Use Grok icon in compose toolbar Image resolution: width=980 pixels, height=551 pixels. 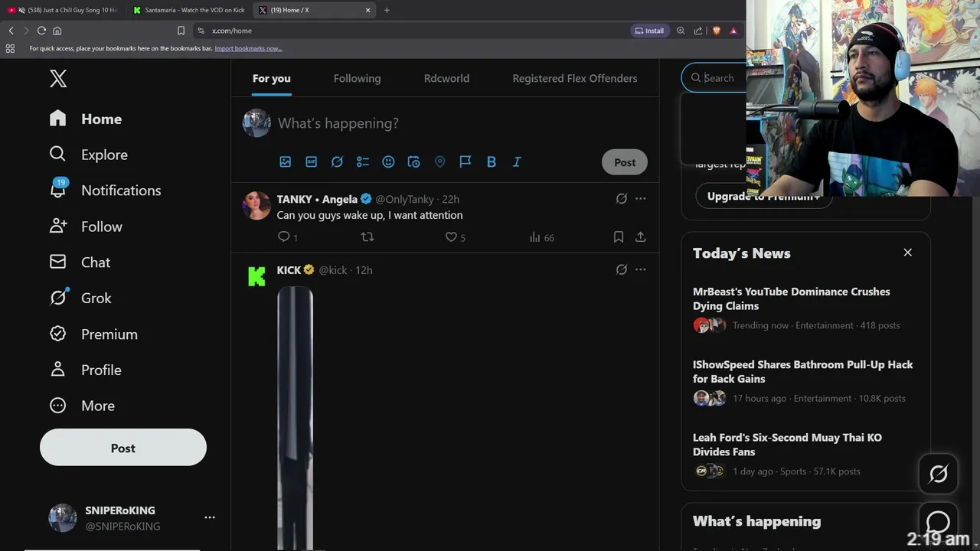point(337,161)
